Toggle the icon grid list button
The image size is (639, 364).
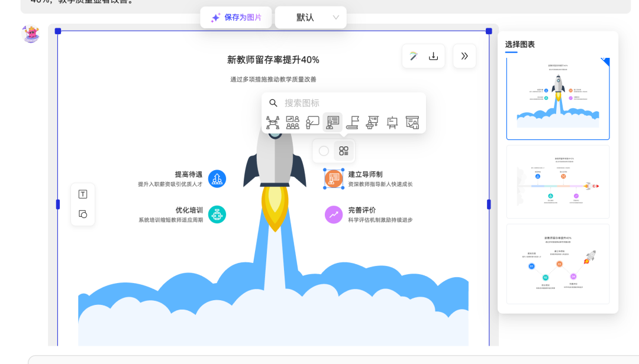tap(344, 151)
